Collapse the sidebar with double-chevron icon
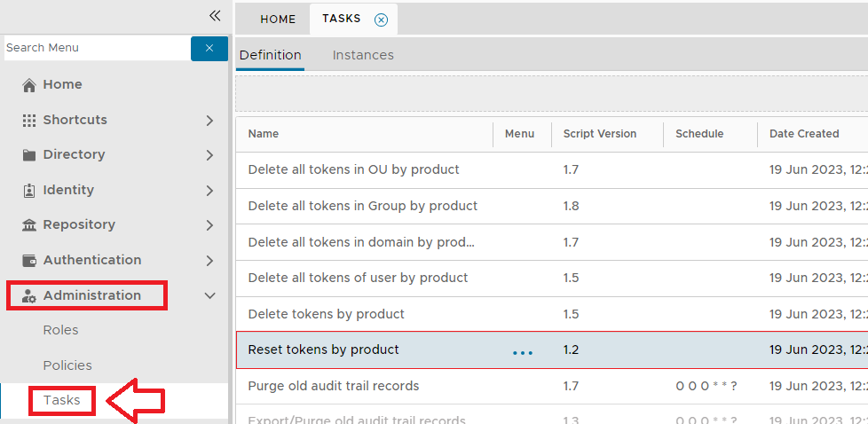Image resolution: width=868 pixels, height=424 pixels. (214, 16)
